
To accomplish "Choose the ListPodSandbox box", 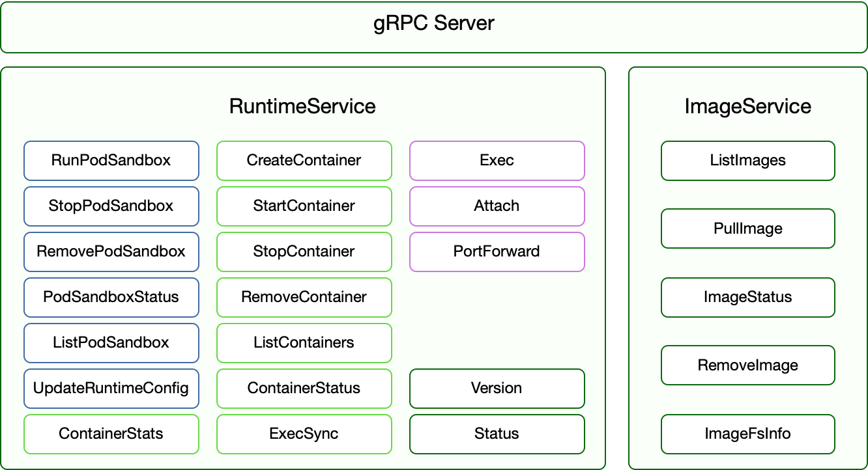I will pos(111,343).
